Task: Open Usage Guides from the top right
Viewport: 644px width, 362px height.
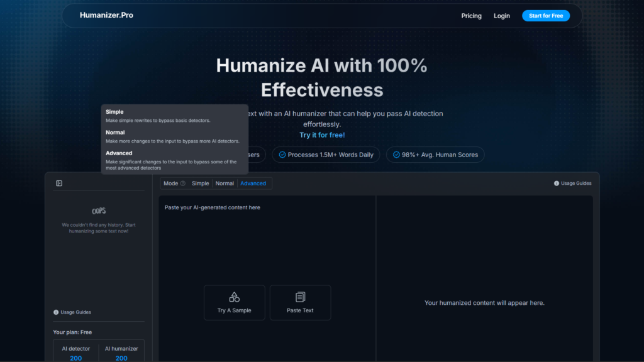Action: pyautogui.click(x=572, y=183)
